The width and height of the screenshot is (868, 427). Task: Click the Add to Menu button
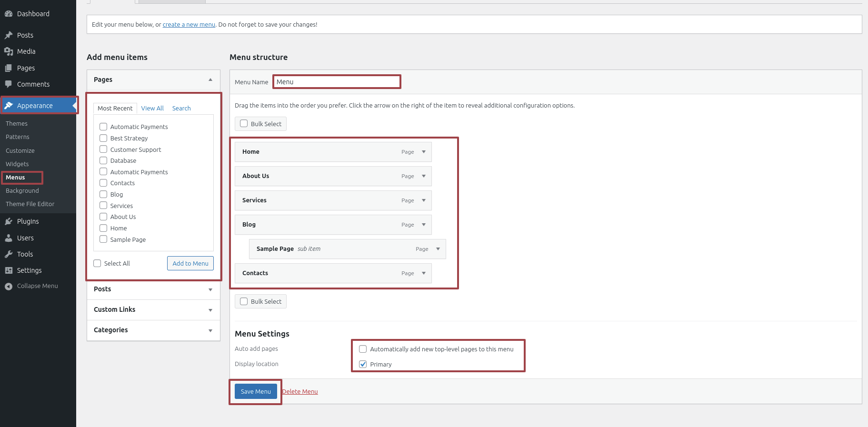pyautogui.click(x=190, y=263)
